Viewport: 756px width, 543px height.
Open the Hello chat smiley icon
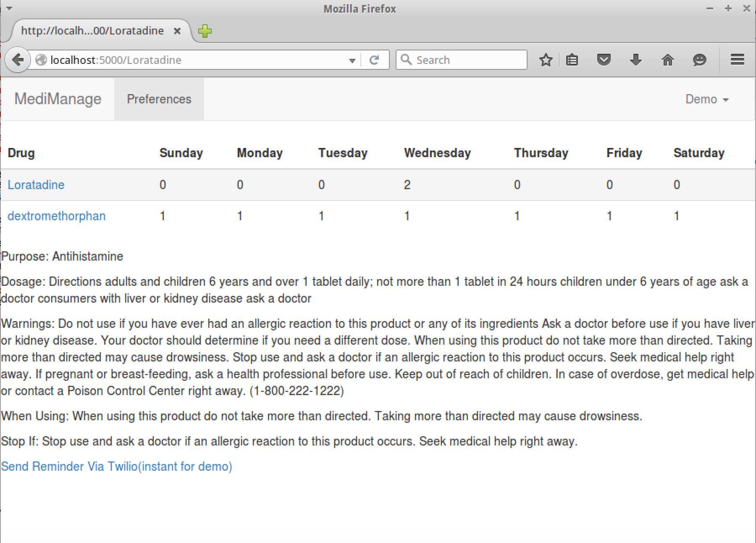(699, 60)
